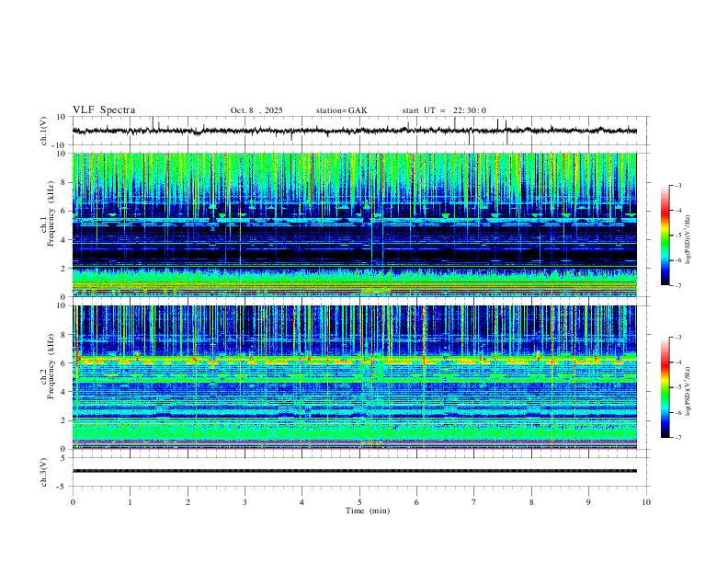Click the 'VLF Spectra' title text
728x563 pixels.
(104, 110)
